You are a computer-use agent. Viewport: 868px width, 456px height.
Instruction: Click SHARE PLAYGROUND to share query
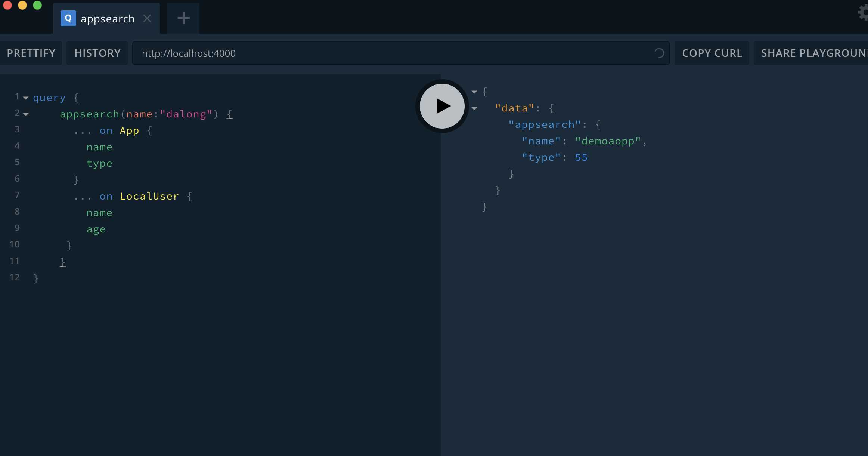pos(813,52)
